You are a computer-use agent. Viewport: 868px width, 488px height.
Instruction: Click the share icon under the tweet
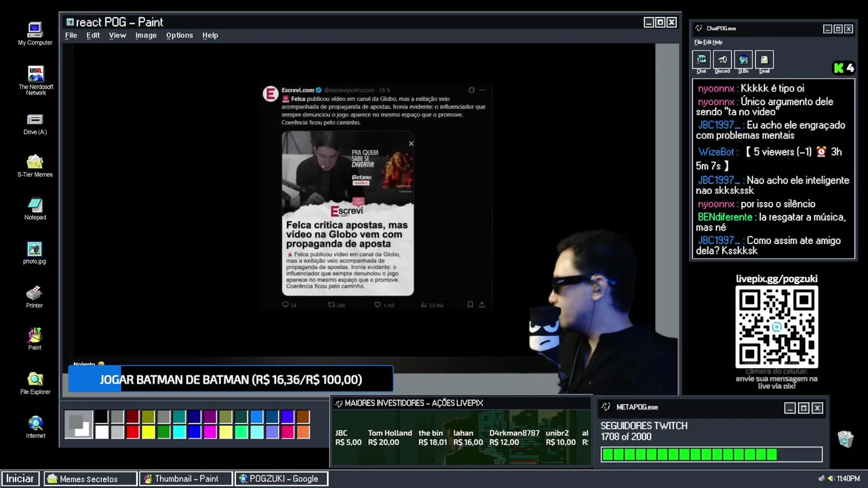click(482, 305)
